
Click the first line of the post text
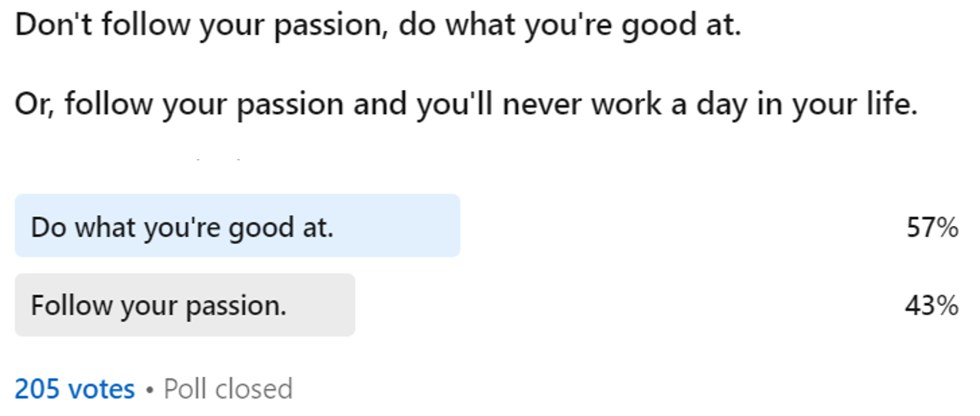pos(377,25)
